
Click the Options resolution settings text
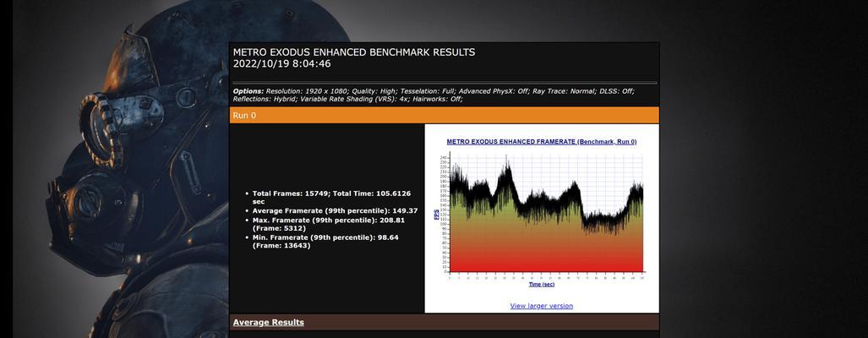click(x=434, y=90)
